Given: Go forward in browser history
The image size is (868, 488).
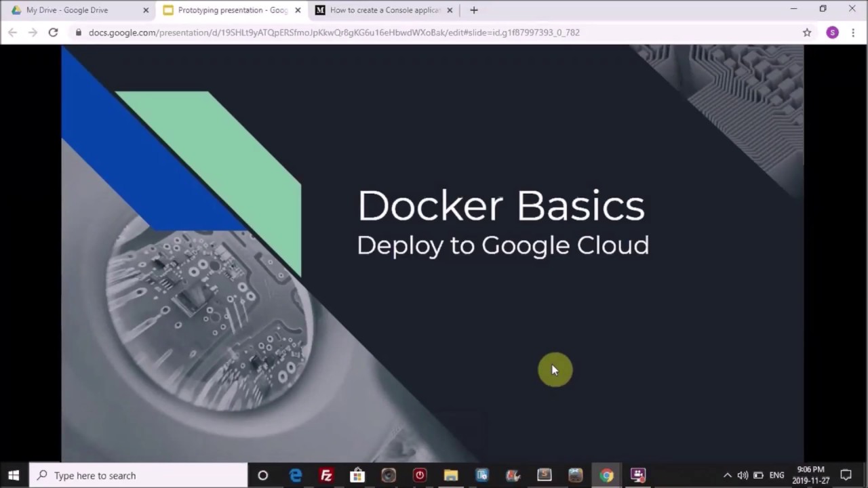Looking at the screenshot, I should point(33,33).
